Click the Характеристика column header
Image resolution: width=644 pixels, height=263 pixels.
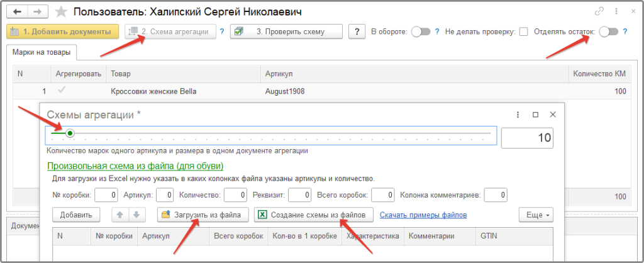click(373, 237)
